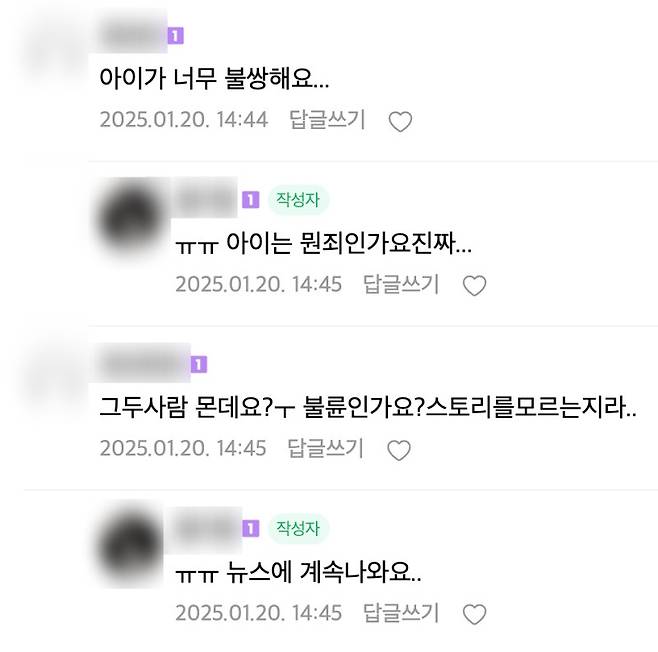
Task: Heart the '뉴스에 계속나와요' reply
Action: point(474,614)
